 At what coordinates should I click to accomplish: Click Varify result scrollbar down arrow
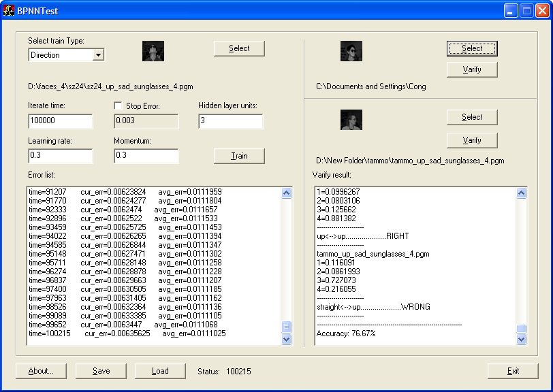(x=521, y=340)
